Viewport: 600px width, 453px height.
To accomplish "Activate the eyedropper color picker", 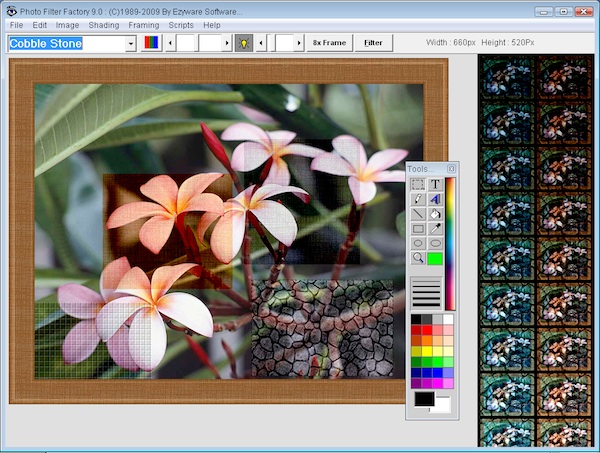I will 435,228.
